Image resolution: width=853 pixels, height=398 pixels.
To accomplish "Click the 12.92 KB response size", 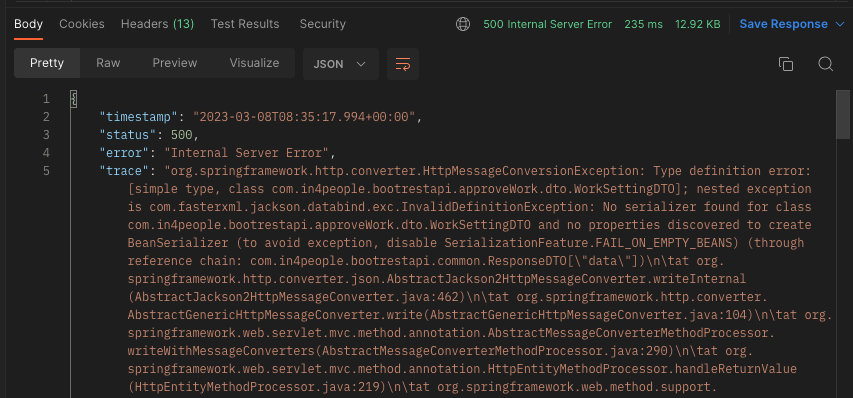I will [x=697, y=24].
